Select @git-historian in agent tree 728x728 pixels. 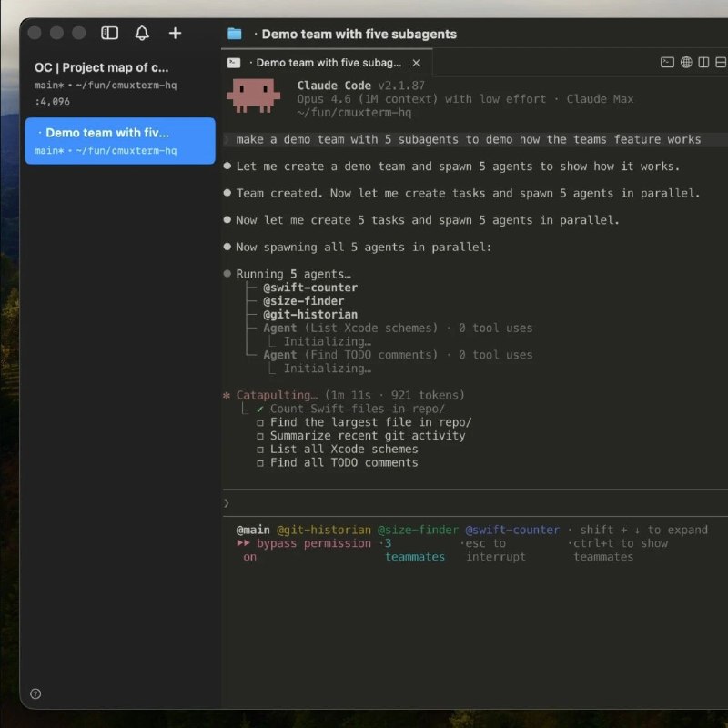pos(310,314)
